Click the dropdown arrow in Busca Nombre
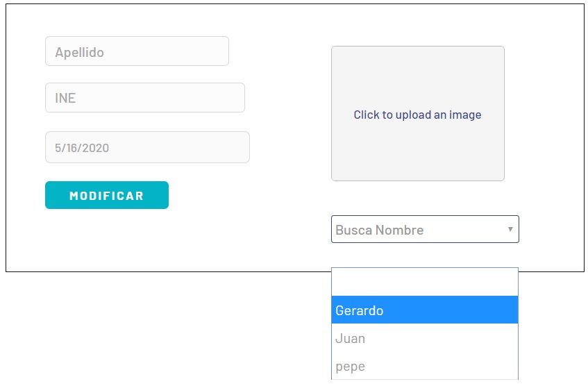588x386 pixels. pyautogui.click(x=510, y=229)
